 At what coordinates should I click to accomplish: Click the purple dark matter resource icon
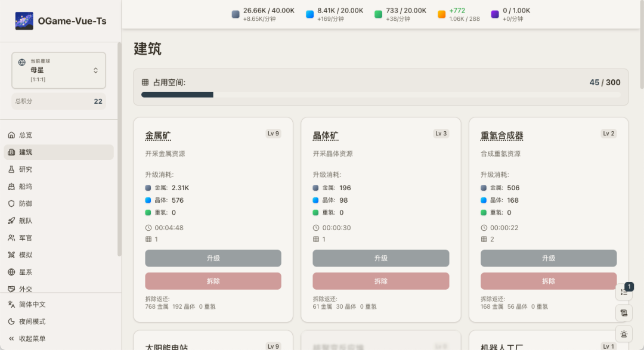click(495, 14)
